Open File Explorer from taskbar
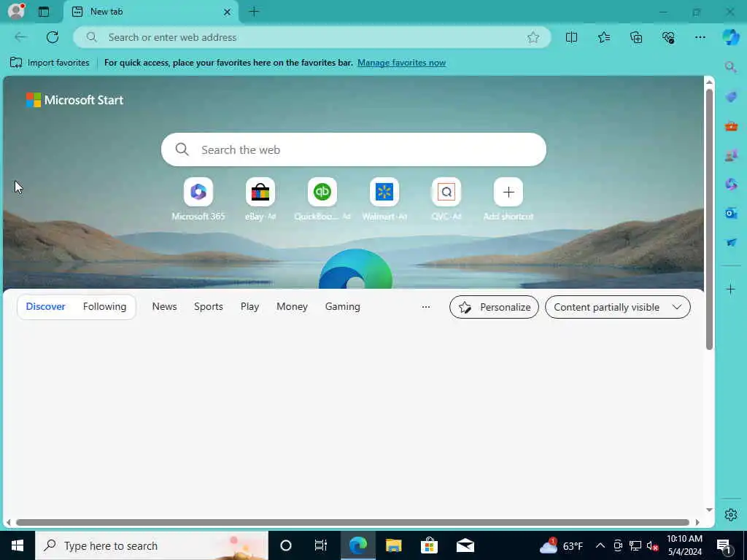Viewport: 747px width, 560px height. (x=393, y=545)
